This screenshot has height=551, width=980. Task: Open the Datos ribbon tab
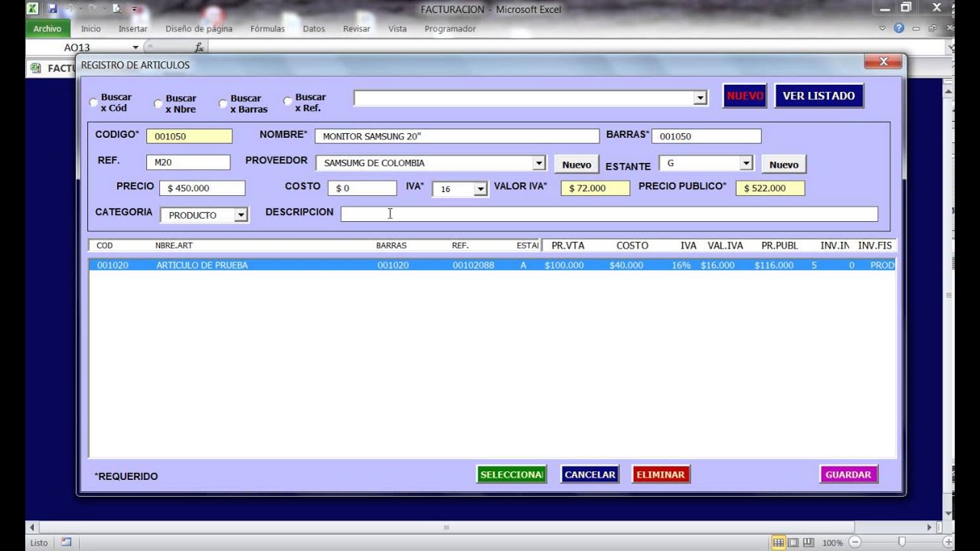[313, 28]
